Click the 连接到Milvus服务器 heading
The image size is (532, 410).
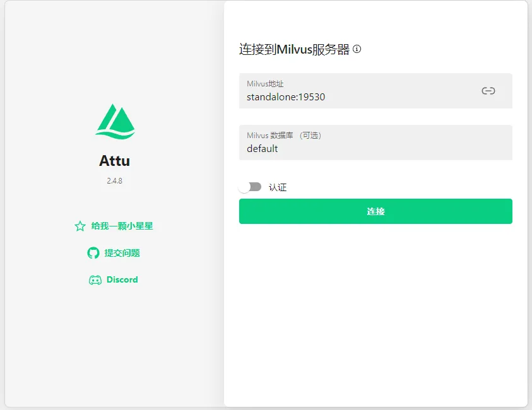click(294, 49)
